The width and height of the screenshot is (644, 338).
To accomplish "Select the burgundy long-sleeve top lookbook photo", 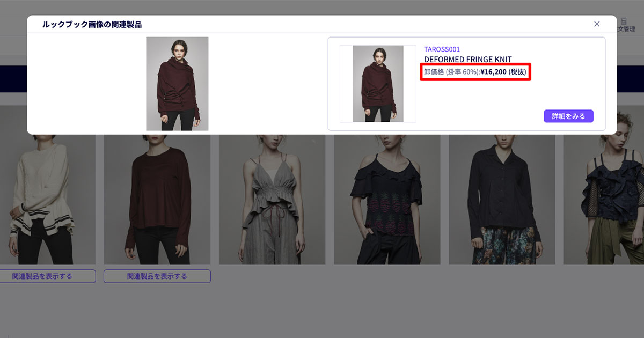I will (x=157, y=200).
